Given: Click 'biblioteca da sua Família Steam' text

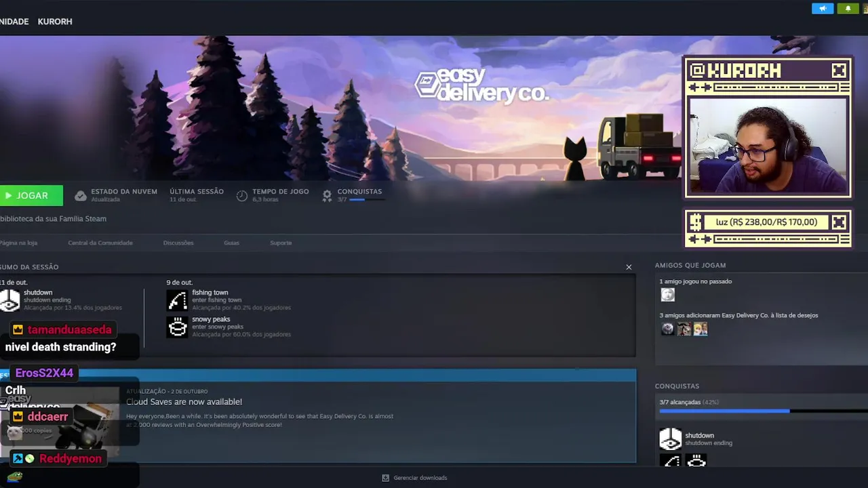Looking at the screenshot, I should [53, 219].
